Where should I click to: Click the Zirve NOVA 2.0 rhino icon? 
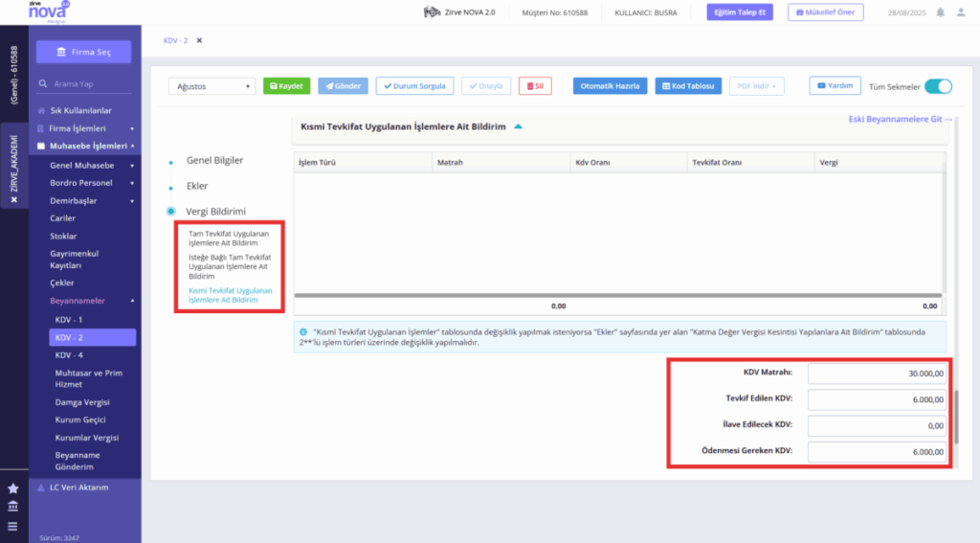pos(432,11)
